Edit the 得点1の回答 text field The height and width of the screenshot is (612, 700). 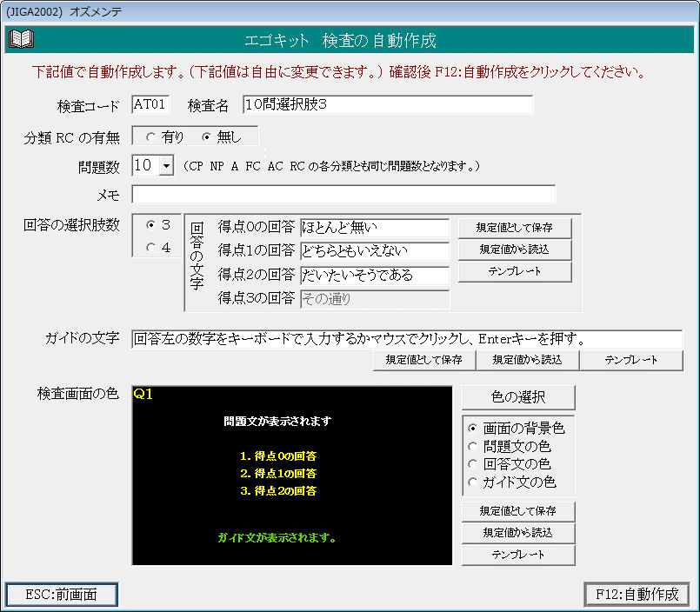[375, 251]
